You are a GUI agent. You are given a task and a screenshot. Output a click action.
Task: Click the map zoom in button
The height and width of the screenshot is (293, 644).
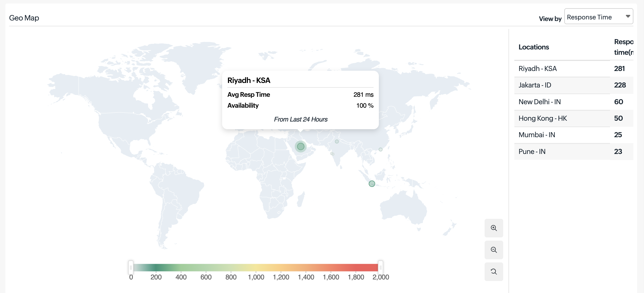(x=494, y=228)
